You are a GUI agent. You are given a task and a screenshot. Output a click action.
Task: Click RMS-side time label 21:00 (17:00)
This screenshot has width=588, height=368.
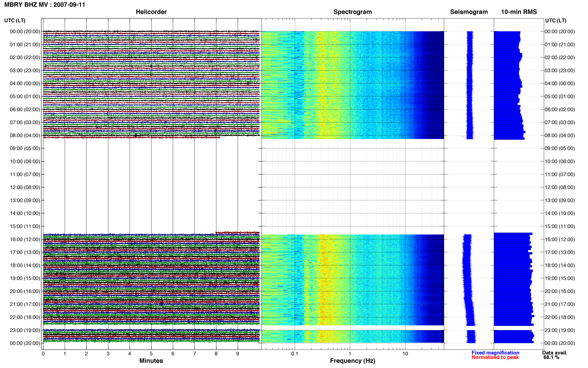click(x=560, y=304)
